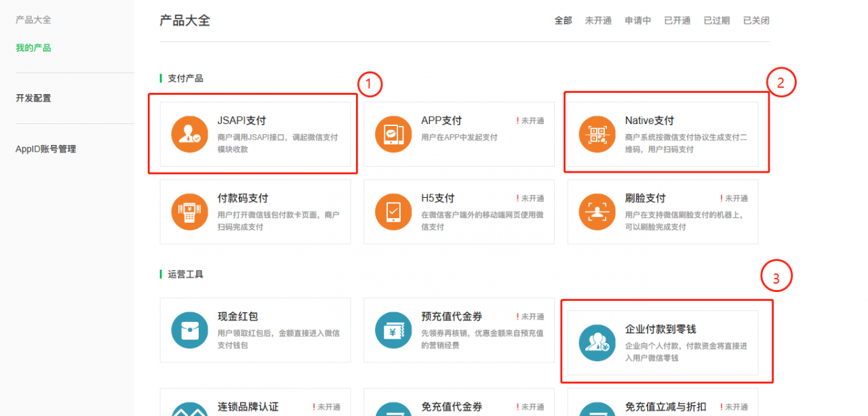The image size is (868, 416).
Task: Click the APP支付 phone icon
Action: pos(393,134)
